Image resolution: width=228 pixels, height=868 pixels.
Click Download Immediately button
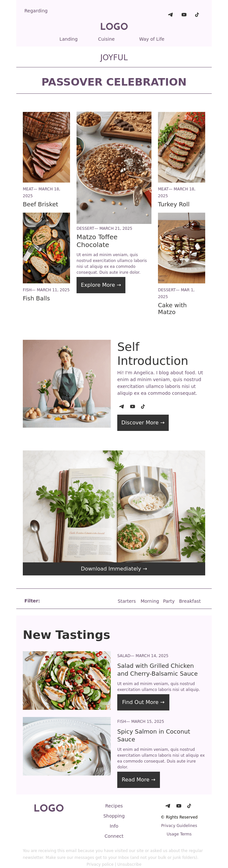pos(114,569)
